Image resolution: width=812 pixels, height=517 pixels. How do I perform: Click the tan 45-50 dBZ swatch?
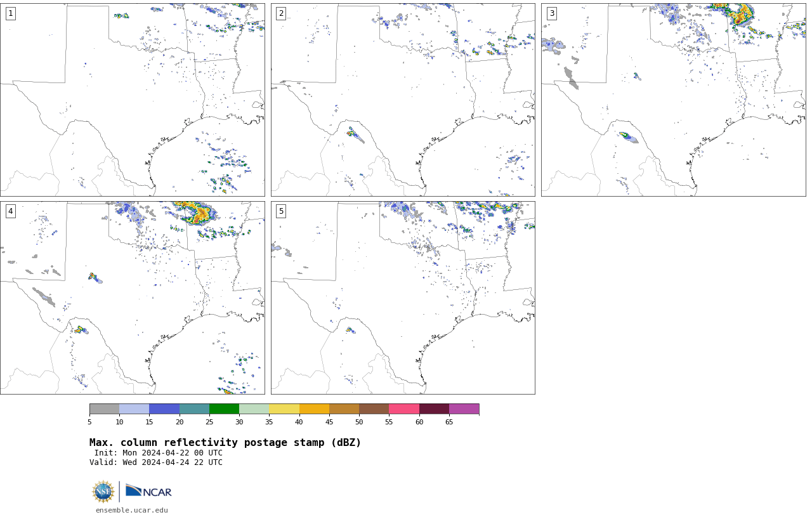(x=344, y=409)
